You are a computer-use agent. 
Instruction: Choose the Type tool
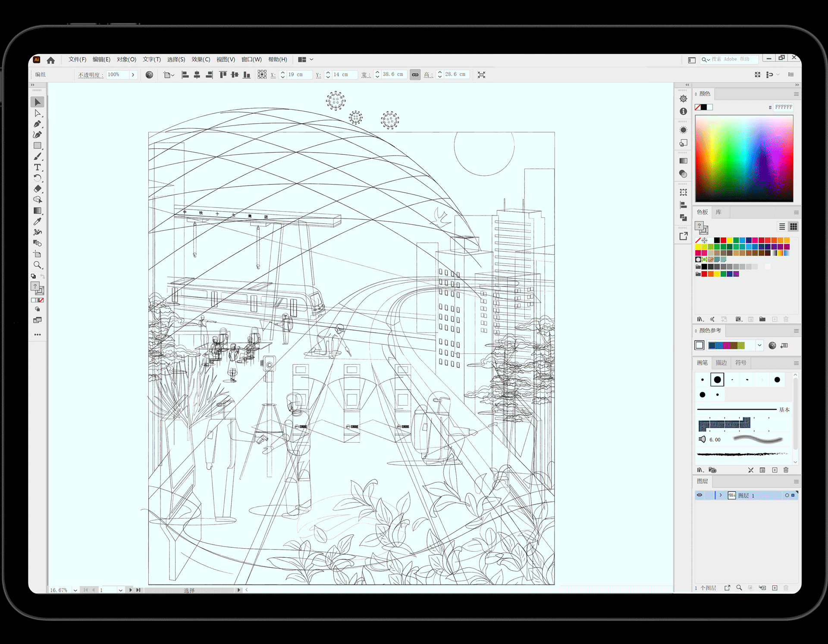[x=38, y=167]
